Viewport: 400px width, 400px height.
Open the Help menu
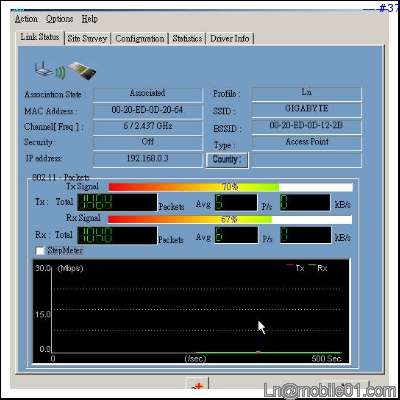point(90,19)
